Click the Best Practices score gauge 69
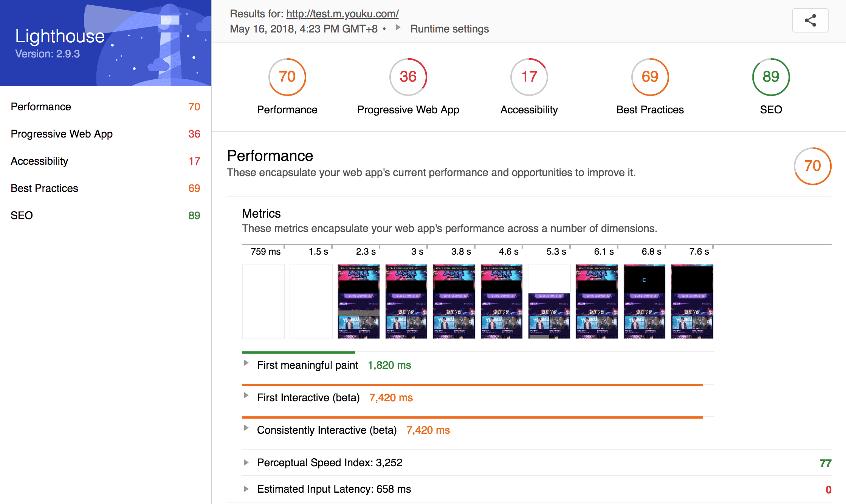Viewport: 846px width, 504px height. (650, 77)
